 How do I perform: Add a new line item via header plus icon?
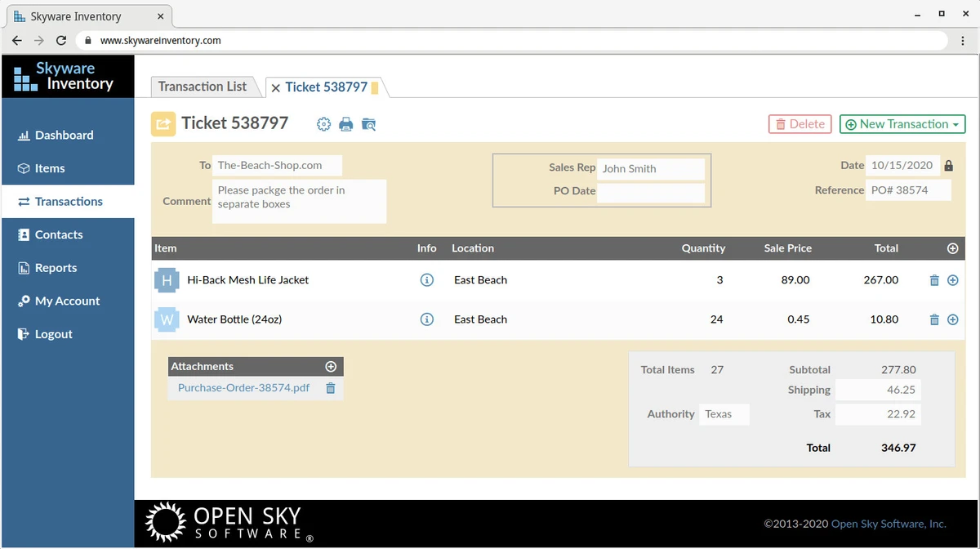click(951, 248)
